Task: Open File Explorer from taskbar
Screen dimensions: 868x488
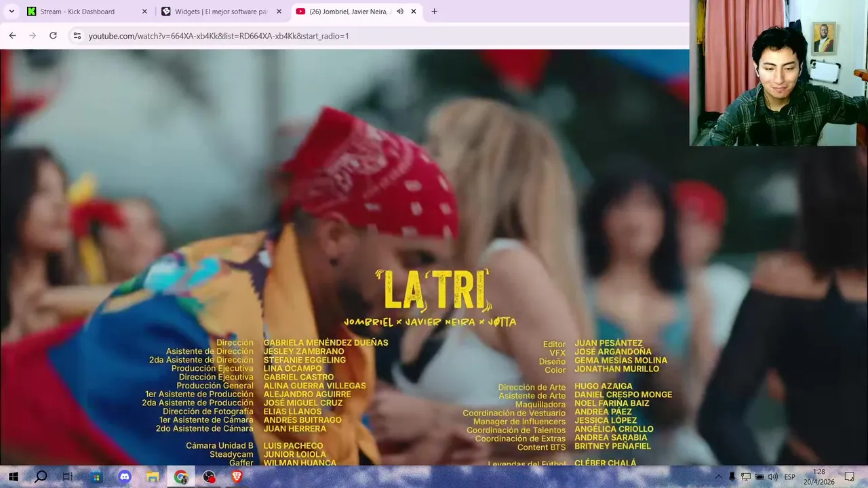Action: pyautogui.click(x=153, y=477)
